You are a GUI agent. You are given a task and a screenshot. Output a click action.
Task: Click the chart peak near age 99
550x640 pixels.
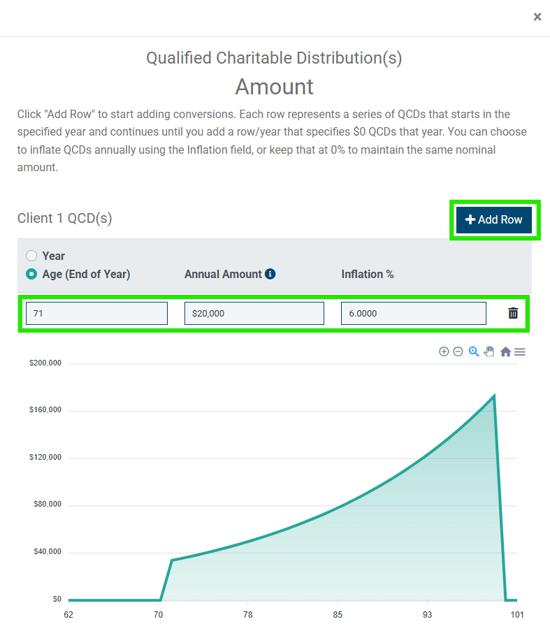click(x=494, y=395)
